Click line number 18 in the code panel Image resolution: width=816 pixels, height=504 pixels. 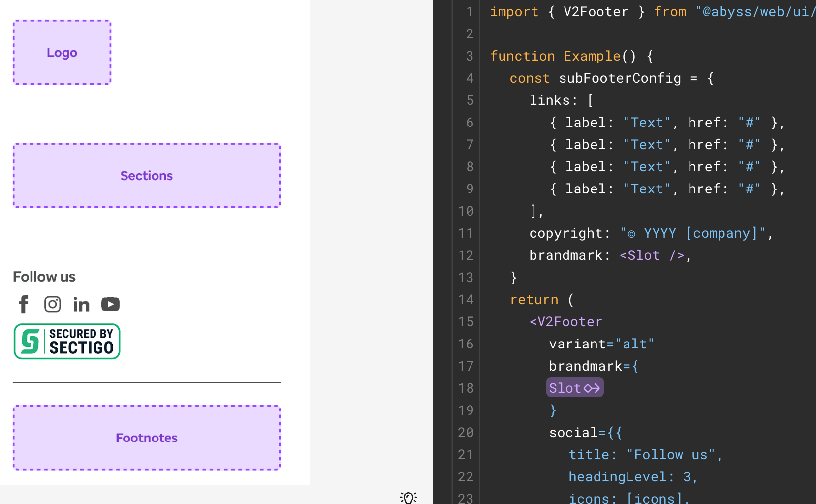click(466, 388)
